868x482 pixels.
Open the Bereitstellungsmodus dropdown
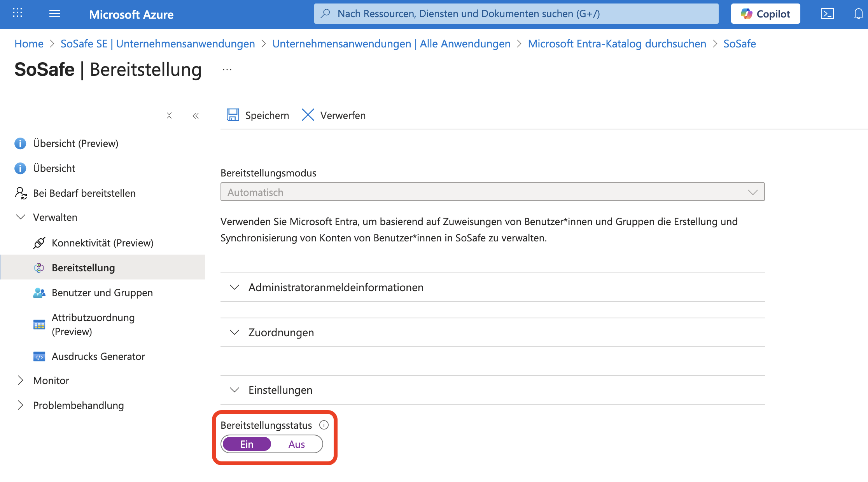coord(492,192)
